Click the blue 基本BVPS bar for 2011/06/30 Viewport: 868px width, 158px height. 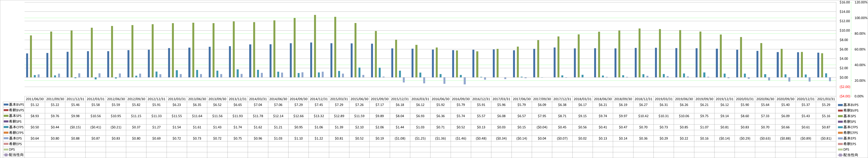click(27, 65)
